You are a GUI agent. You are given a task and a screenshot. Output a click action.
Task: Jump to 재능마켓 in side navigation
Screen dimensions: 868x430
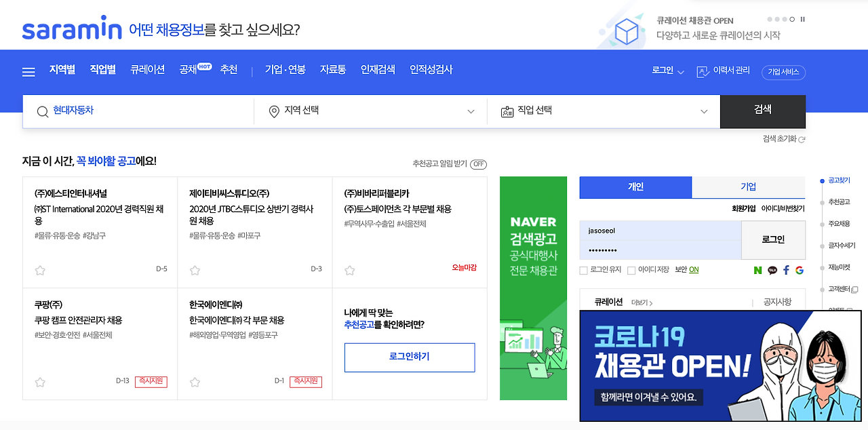[838, 267]
